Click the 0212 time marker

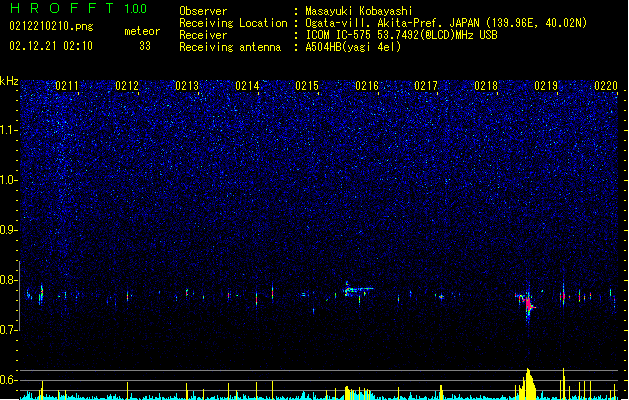(x=127, y=86)
